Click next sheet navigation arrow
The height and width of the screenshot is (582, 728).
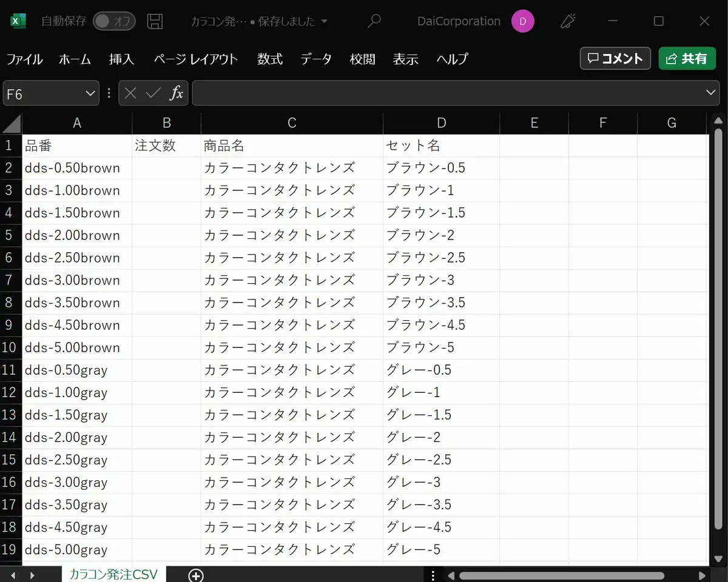coord(32,575)
